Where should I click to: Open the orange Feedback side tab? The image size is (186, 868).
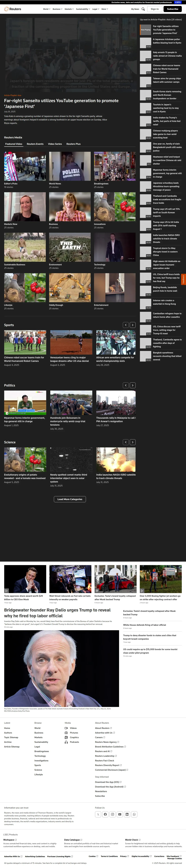[x=183, y=279]
